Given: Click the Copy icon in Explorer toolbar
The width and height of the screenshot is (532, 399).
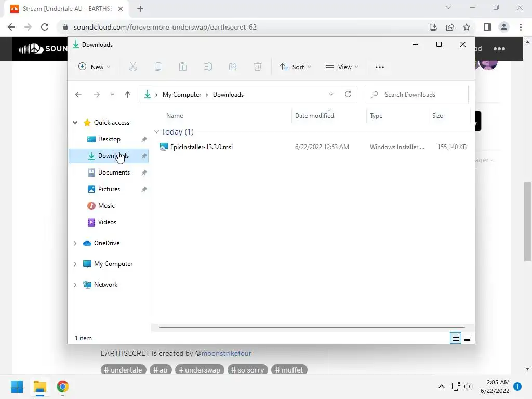Looking at the screenshot, I should [x=158, y=67].
